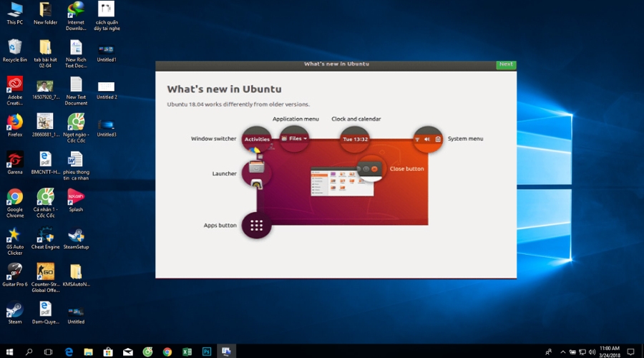
Task: Click the Launcher dock icon bubble
Action: (x=256, y=173)
